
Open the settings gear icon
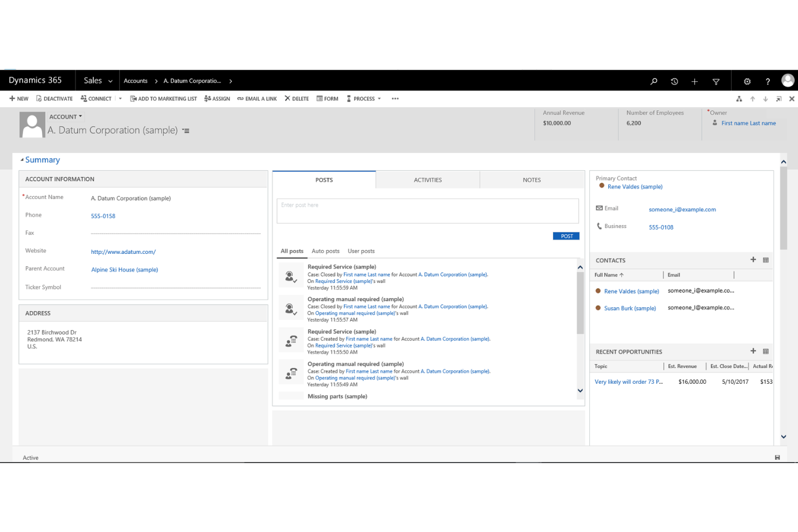[747, 81]
